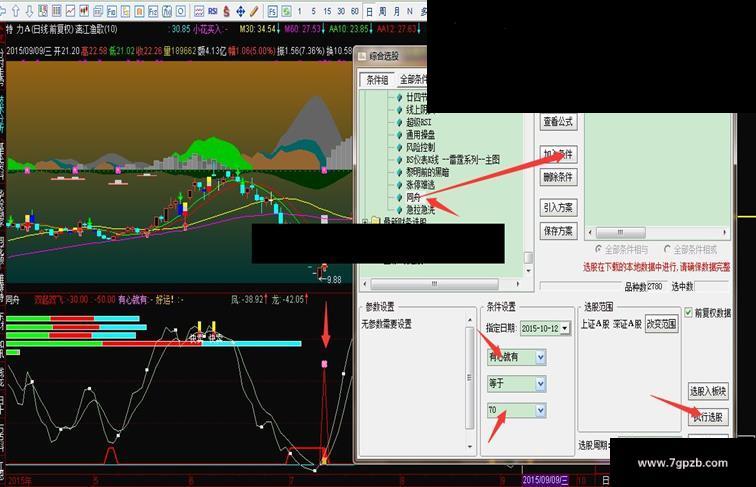
Task: Open the line chart toolbar icon
Action: click(70, 11)
